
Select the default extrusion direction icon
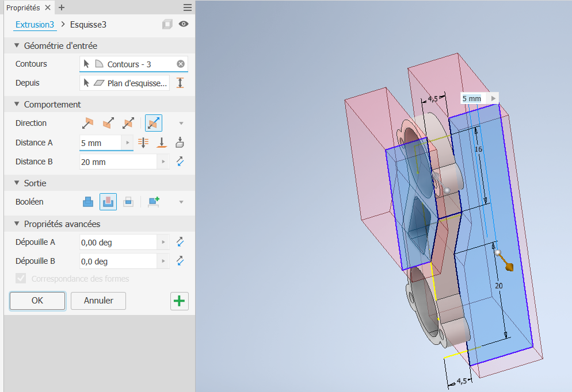(87, 123)
